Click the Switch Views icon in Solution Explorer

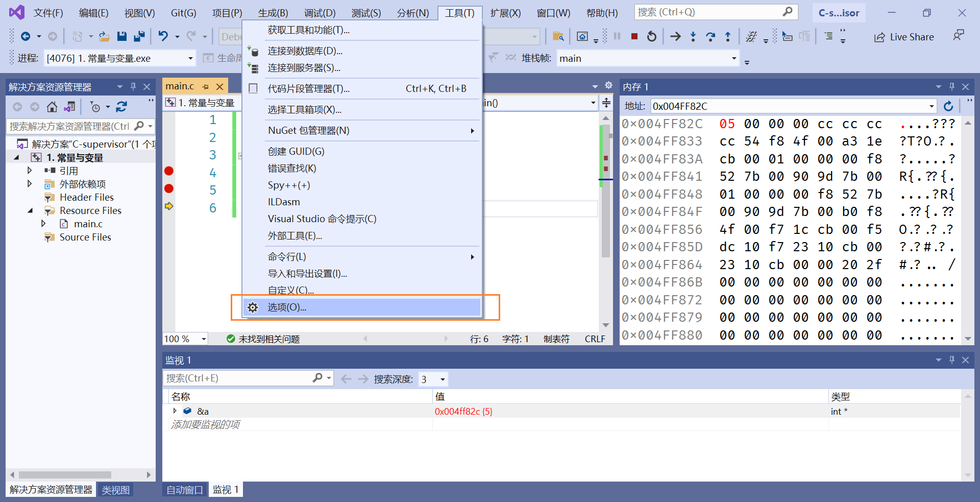69,107
